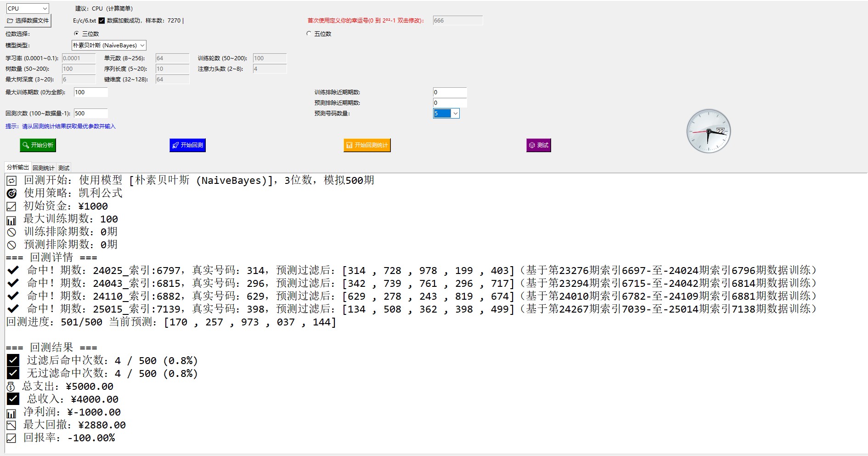Toggle the data loaded checkbox
Screen dimensions: 868x456
pos(102,21)
